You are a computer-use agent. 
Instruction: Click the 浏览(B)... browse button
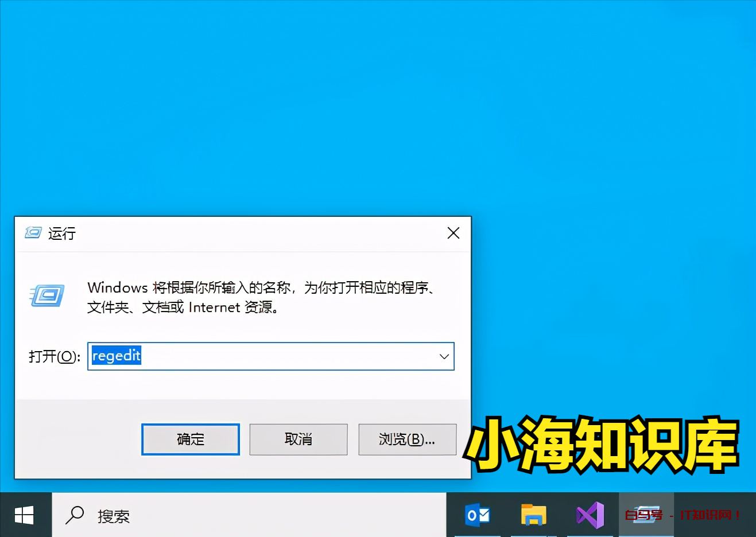[x=407, y=439]
